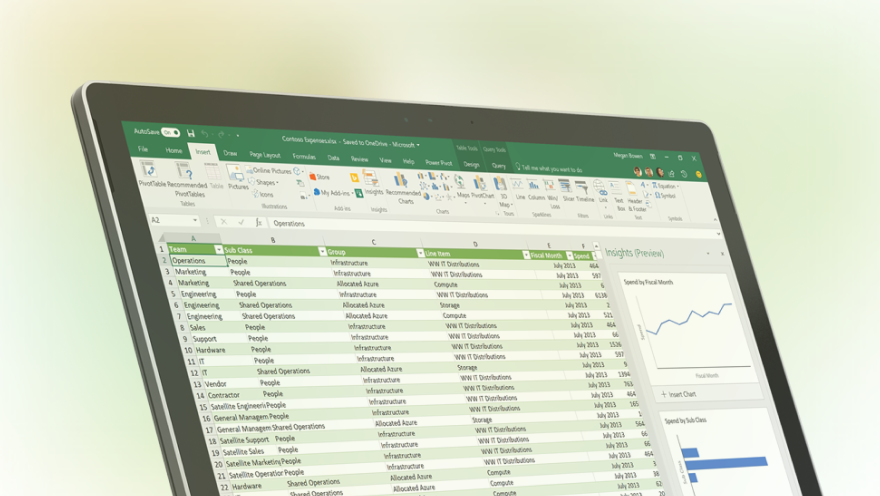880x496 pixels.
Task: Insert a Slicer filter
Action: pos(567,192)
